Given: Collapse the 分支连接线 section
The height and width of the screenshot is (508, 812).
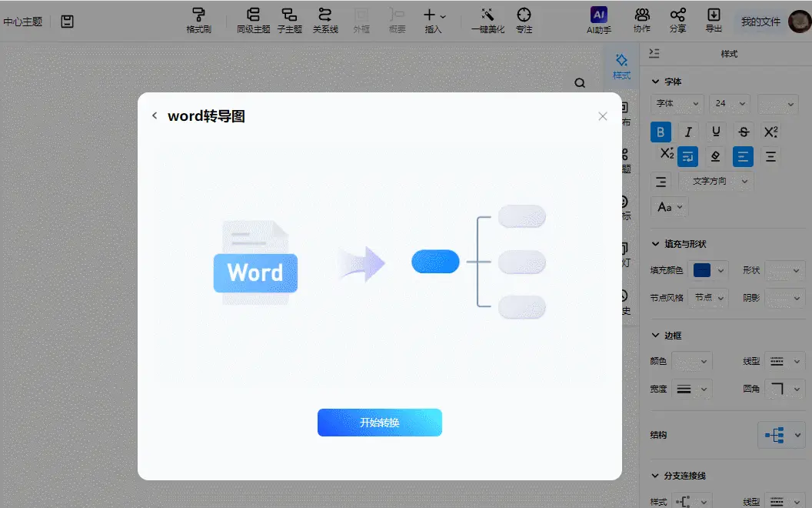Looking at the screenshot, I should point(655,476).
